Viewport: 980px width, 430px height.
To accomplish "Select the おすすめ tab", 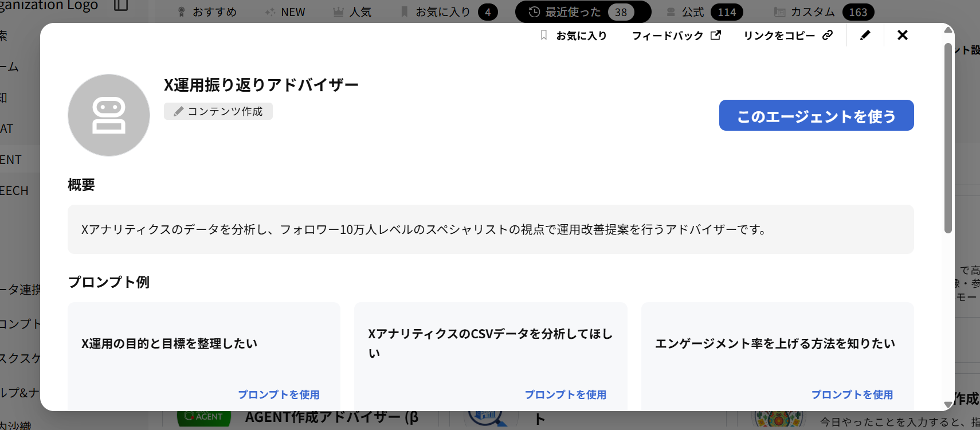I will coord(207,12).
